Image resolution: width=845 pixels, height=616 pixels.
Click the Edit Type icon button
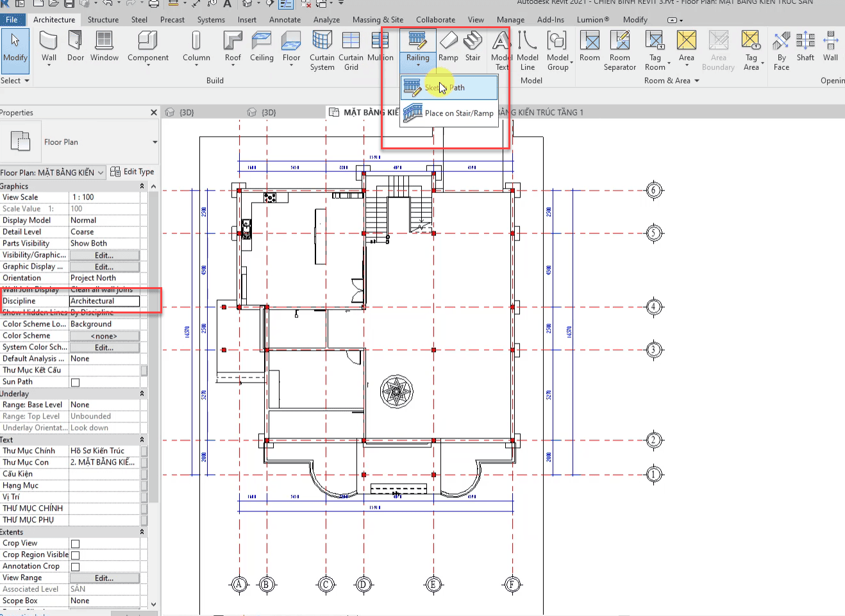click(x=132, y=172)
